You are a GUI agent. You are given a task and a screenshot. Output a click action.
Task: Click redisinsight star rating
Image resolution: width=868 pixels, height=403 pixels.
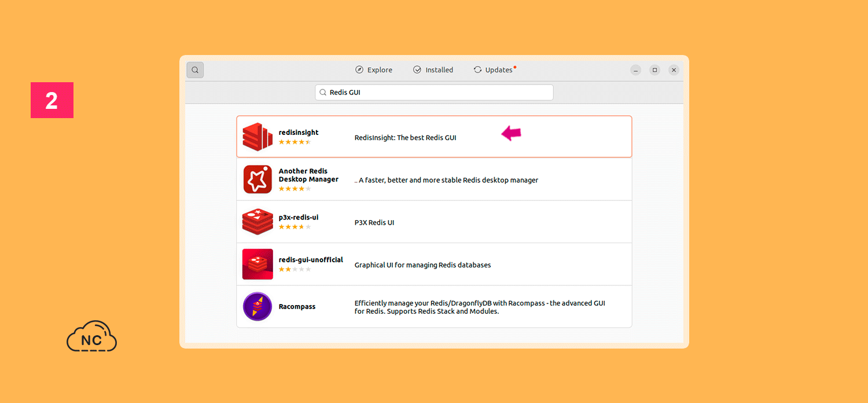[295, 142]
